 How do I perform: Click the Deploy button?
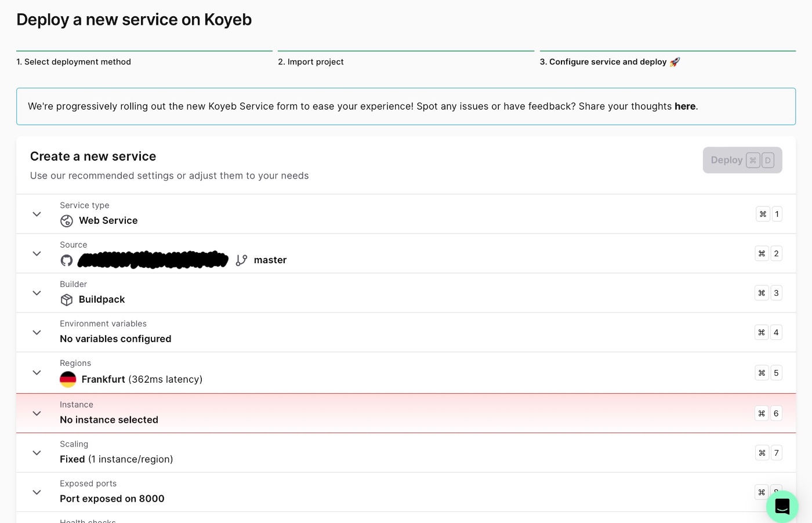pos(742,160)
